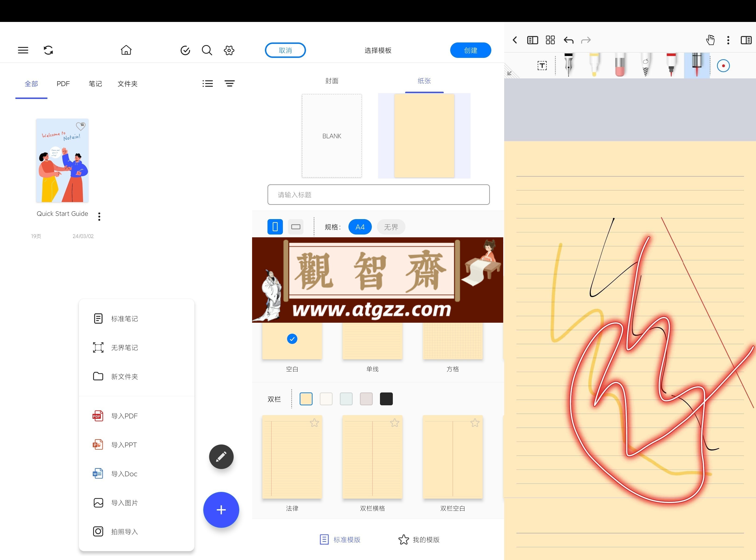This screenshot has width=756, height=560.
Task: Select 导入PDF from popup menu
Action: [x=137, y=416]
